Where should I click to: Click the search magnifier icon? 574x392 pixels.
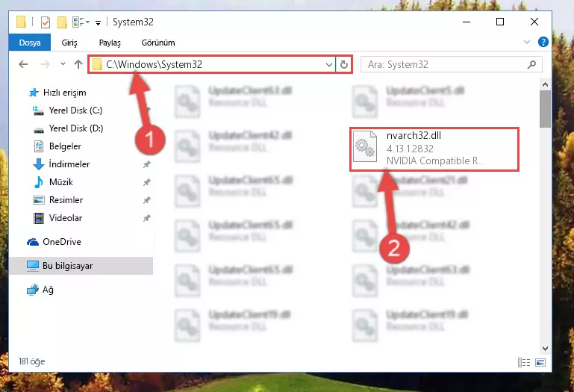click(x=531, y=64)
